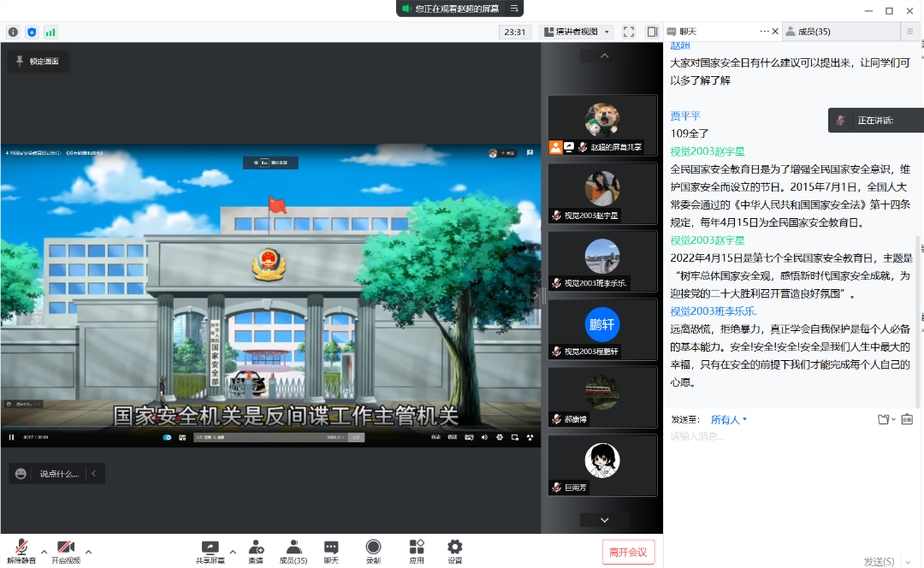Viewport: 924px width, 568px height.
Task: Select 郝康坤 participant thumbnail
Action: coord(602,398)
